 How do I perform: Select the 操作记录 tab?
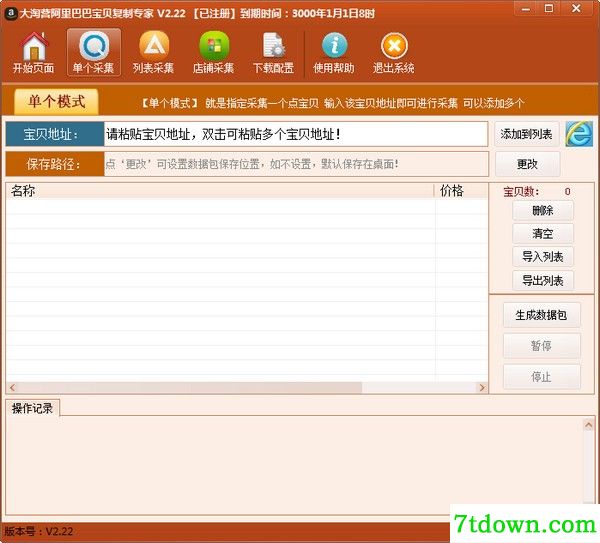point(33,408)
